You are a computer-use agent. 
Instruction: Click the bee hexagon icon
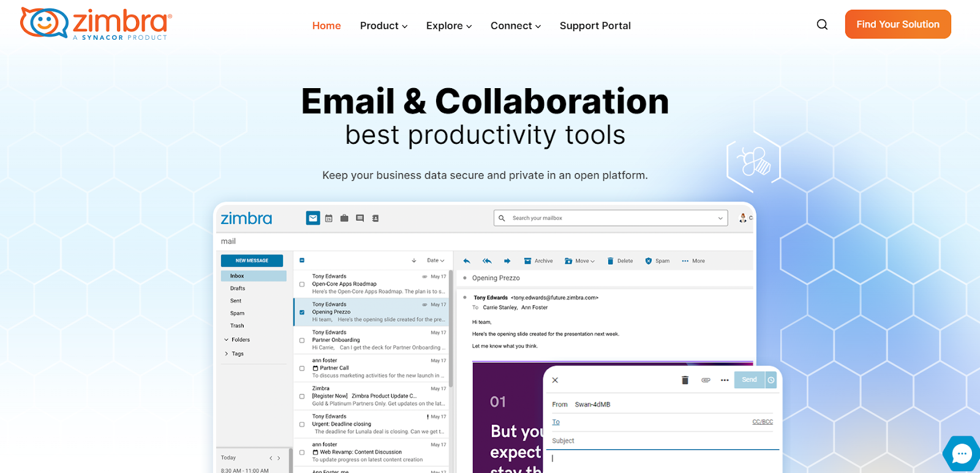click(x=753, y=162)
